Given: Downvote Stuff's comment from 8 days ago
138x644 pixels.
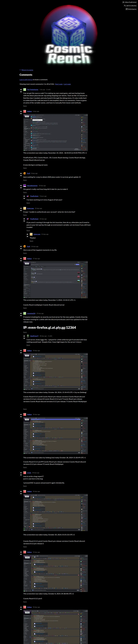Looking at the screenshot, I should click(x=21, y=176).
